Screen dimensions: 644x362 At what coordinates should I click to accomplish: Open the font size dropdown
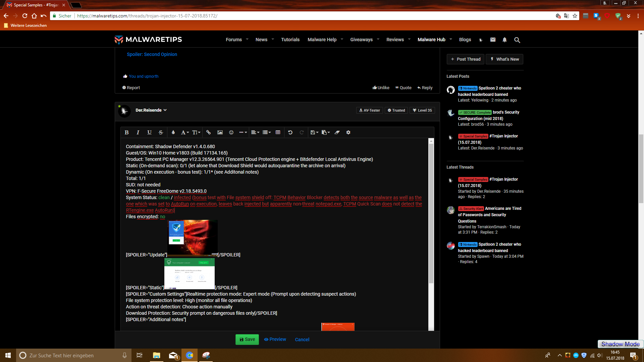(196, 132)
